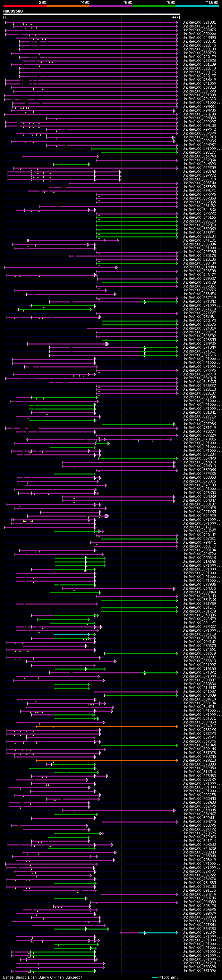
Task: Select subject UniRef100_Q868B4
Action: [x=199, y=244]
